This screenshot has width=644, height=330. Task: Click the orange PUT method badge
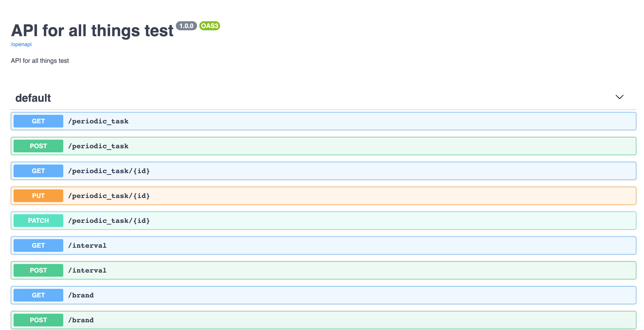[x=38, y=196]
